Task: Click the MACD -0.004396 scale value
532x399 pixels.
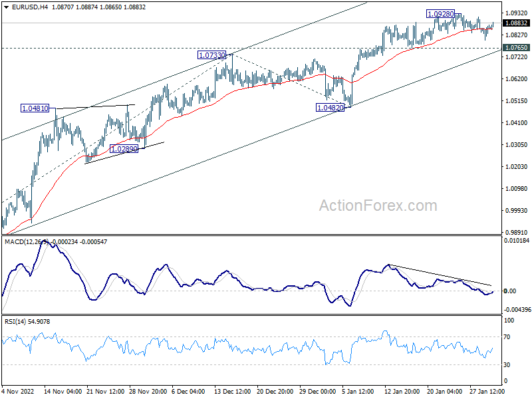Action: (517, 310)
